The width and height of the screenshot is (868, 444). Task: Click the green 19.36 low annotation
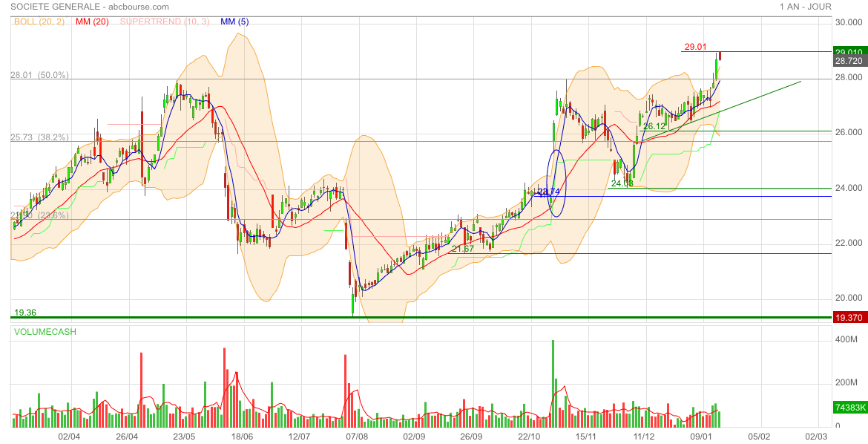pyautogui.click(x=25, y=313)
